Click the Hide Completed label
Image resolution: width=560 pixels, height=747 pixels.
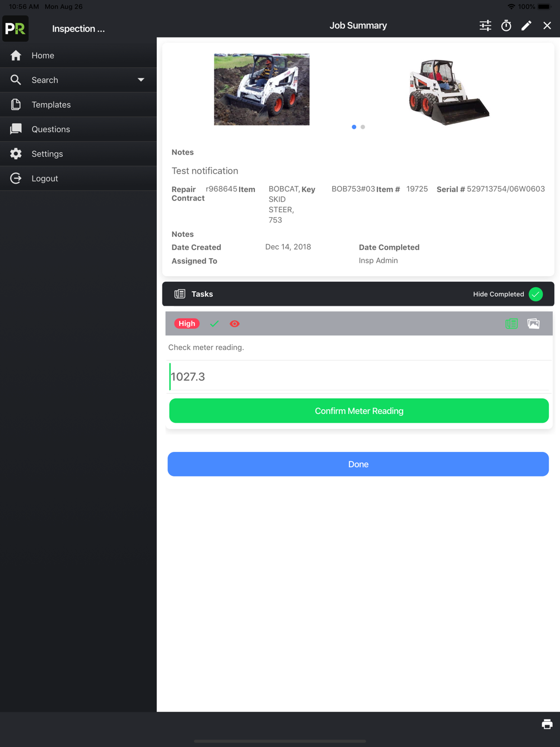tap(498, 294)
